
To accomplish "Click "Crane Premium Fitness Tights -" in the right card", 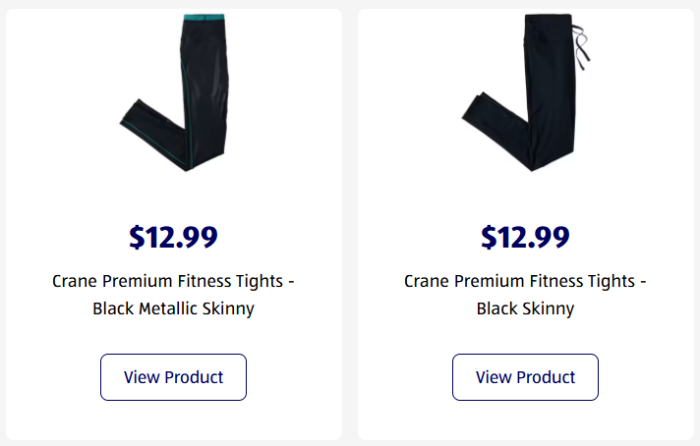I will 525,281.
